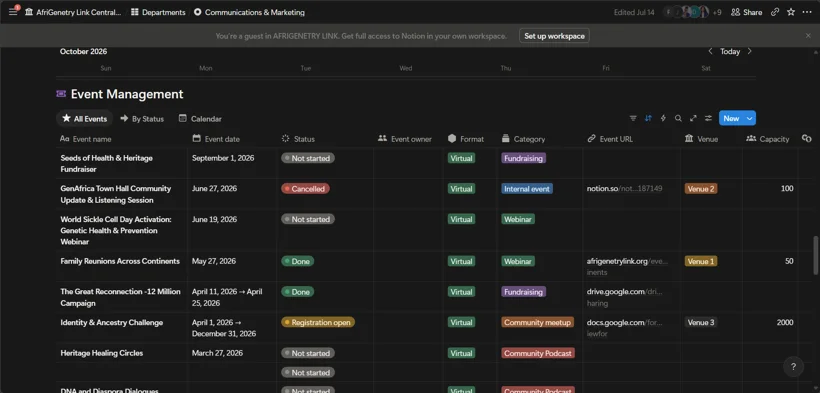Image resolution: width=820 pixels, height=393 pixels.
Task: Click the partially visible last column icon
Action: tap(806, 139)
